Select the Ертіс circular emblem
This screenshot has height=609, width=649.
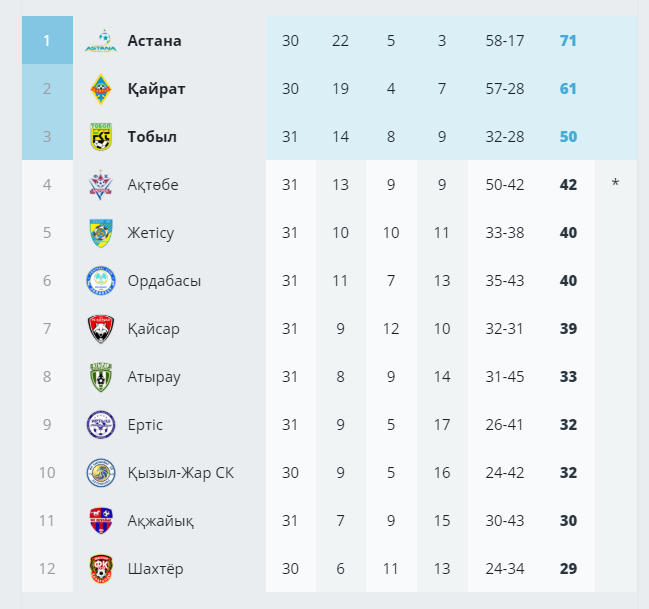pyautogui.click(x=101, y=425)
